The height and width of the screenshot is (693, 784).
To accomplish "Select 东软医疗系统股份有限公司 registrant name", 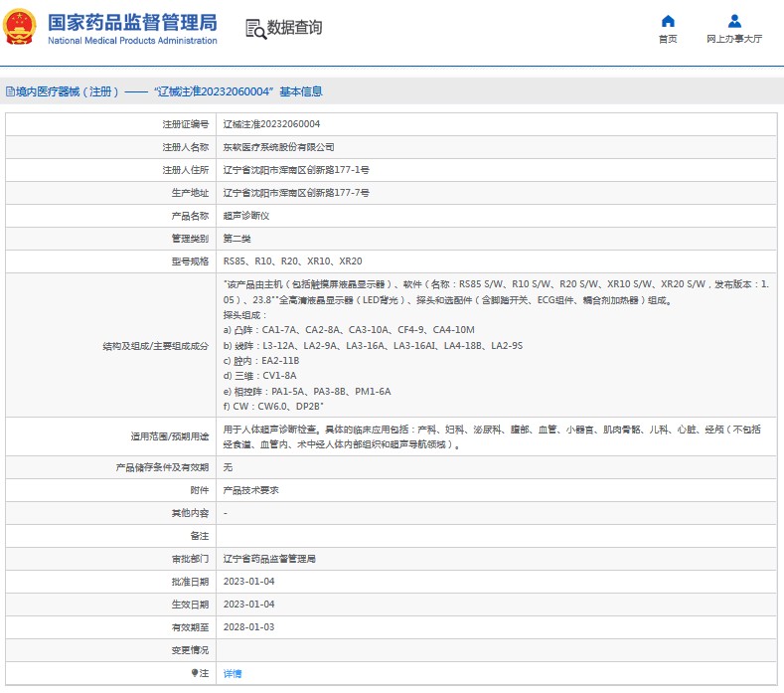I will [278, 147].
